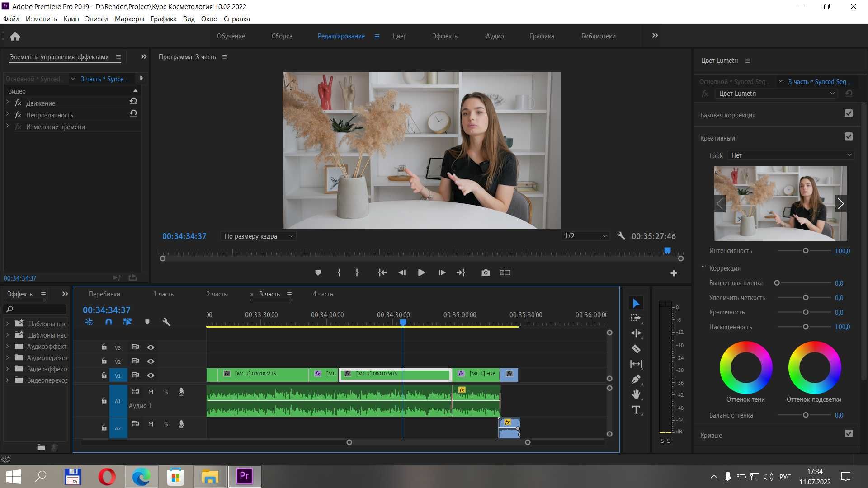The image size is (868, 488).
Task: Toggle Креативный section checkbox
Action: pos(849,136)
